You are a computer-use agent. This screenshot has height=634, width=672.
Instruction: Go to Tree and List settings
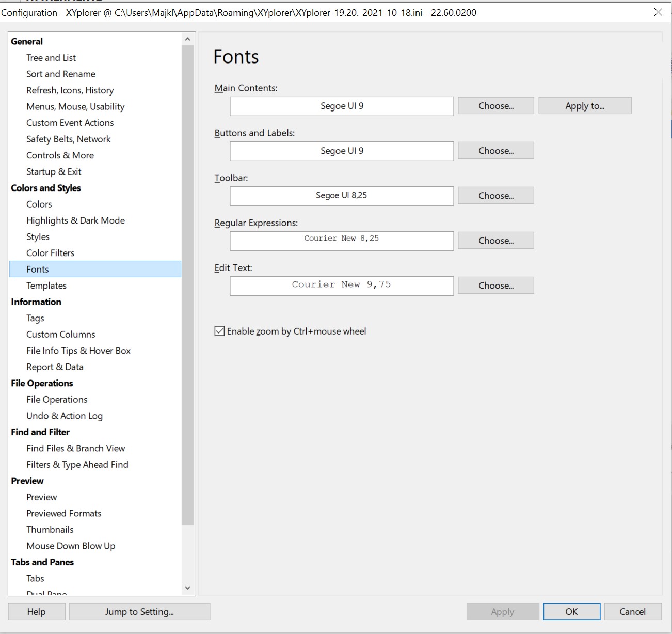pos(51,58)
